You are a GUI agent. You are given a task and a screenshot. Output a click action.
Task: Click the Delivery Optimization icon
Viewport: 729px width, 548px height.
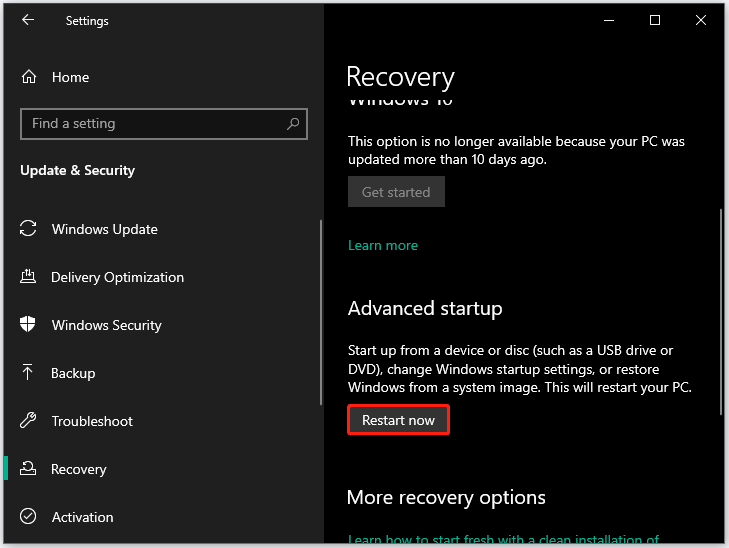pyautogui.click(x=28, y=277)
